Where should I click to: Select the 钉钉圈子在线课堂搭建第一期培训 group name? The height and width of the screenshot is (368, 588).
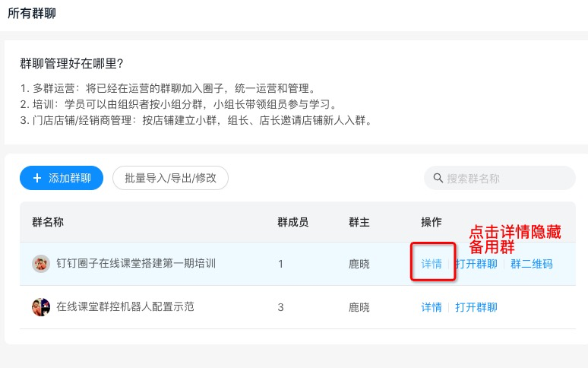(x=136, y=264)
